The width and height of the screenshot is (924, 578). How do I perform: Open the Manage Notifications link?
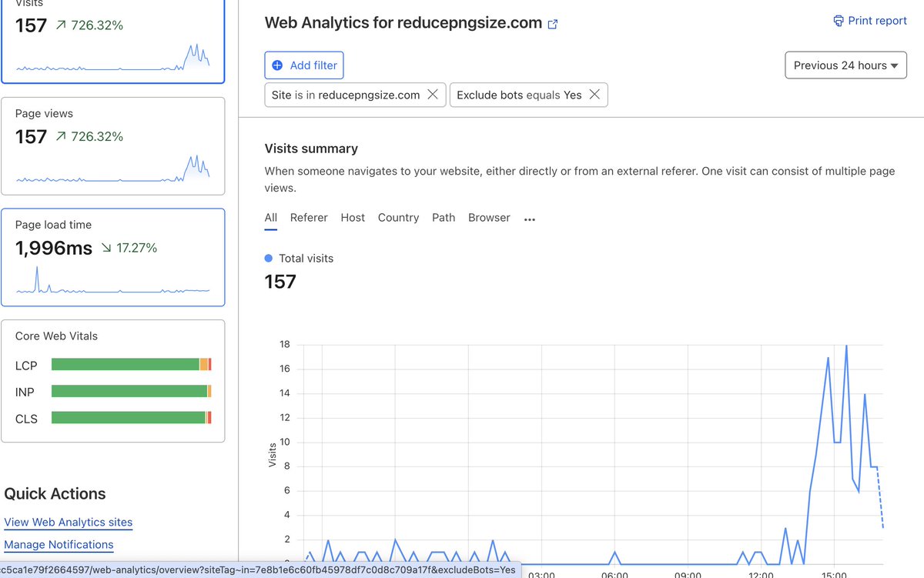pyautogui.click(x=59, y=544)
